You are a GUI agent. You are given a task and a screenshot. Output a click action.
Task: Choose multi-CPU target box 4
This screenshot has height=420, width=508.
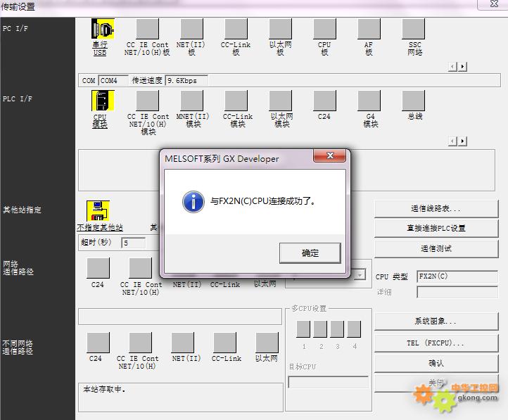click(x=354, y=329)
